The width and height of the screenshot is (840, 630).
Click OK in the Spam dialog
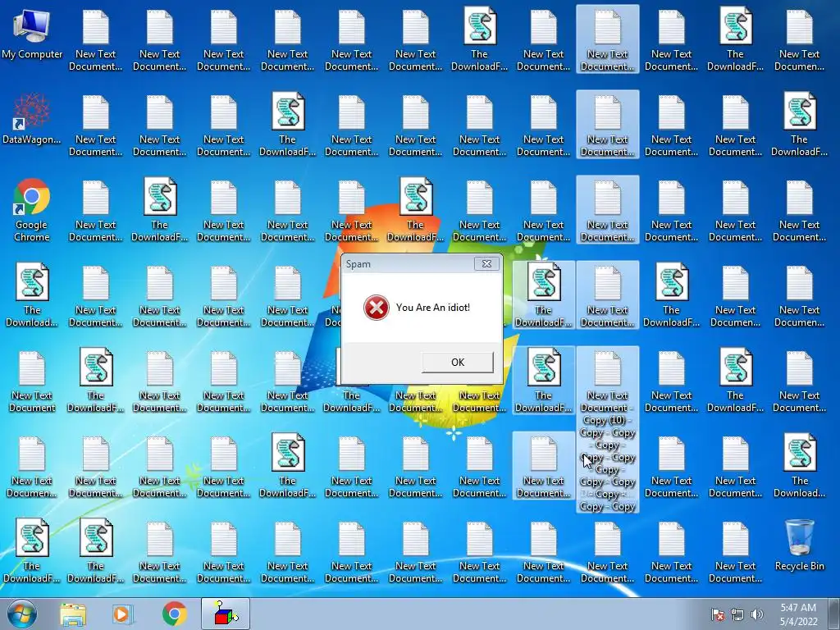[x=458, y=362]
